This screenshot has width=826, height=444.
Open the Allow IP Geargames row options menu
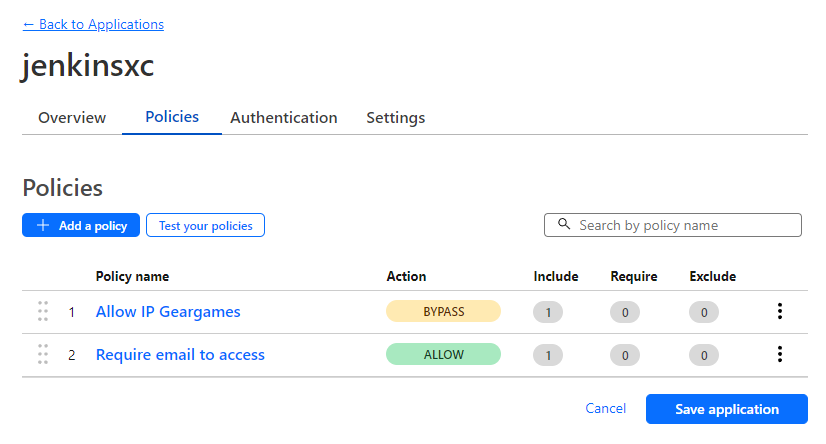click(x=779, y=311)
